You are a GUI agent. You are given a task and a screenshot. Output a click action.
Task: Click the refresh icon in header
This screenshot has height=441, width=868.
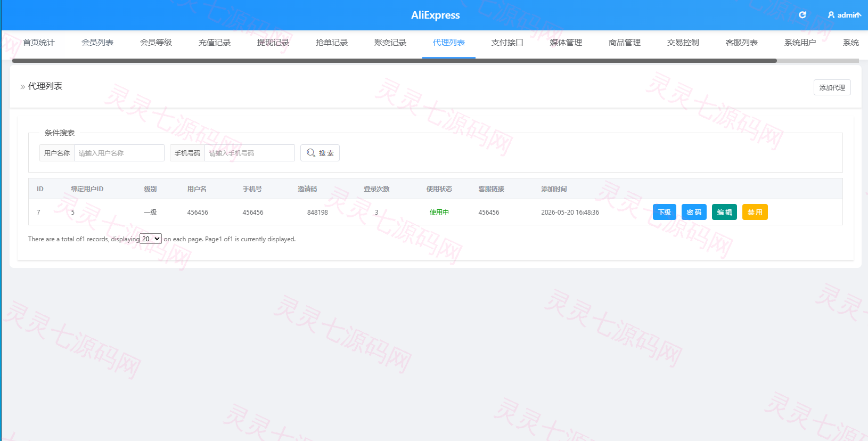[803, 15]
